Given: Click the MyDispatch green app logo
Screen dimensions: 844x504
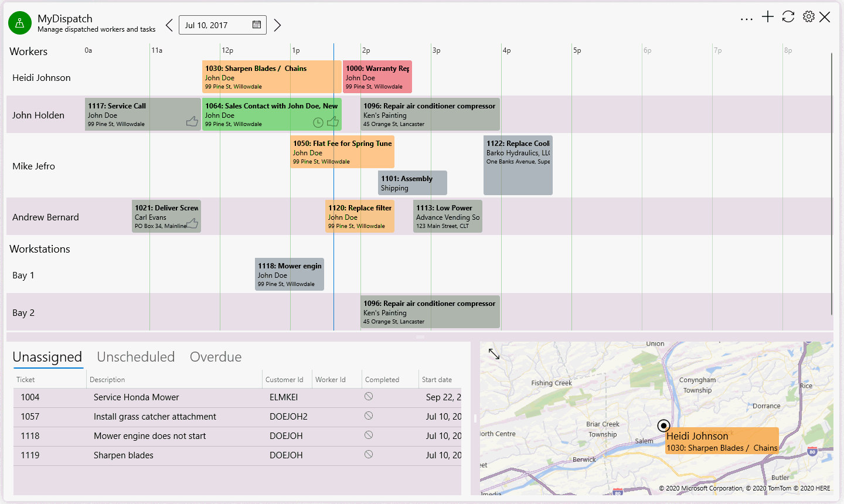Looking at the screenshot, I should (x=20, y=23).
